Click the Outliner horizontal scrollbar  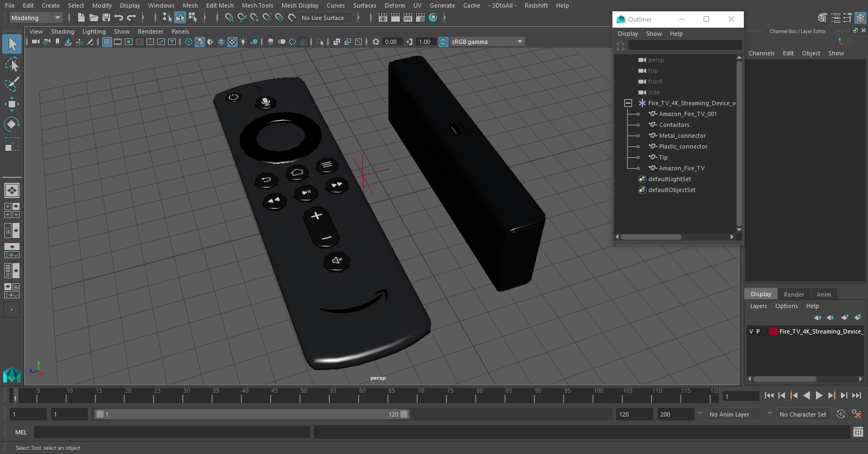click(651, 237)
